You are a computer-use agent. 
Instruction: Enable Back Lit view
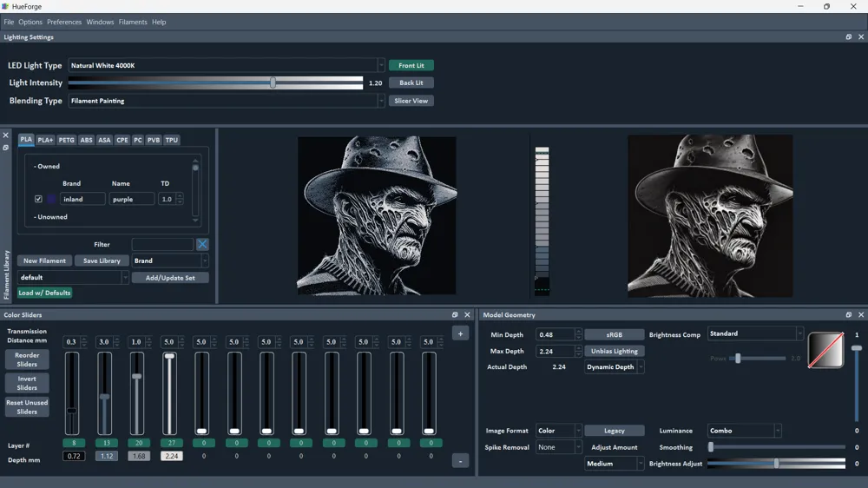coord(411,82)
